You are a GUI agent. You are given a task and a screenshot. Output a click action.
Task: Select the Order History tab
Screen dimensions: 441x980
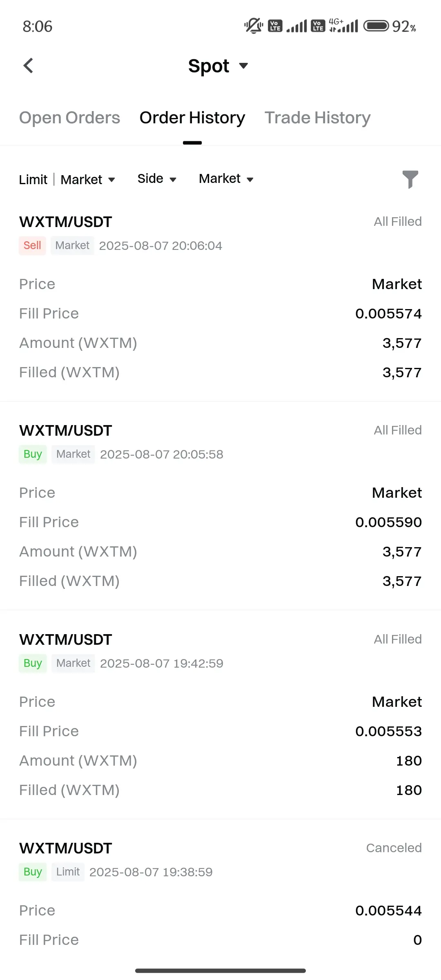coord(192,118)
